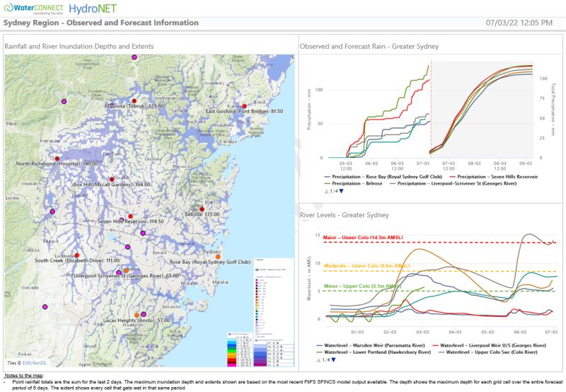
Task: Click the 'East Gosford (Punt Bridge): 81.50' label
Action: click(x=244, y=111)
